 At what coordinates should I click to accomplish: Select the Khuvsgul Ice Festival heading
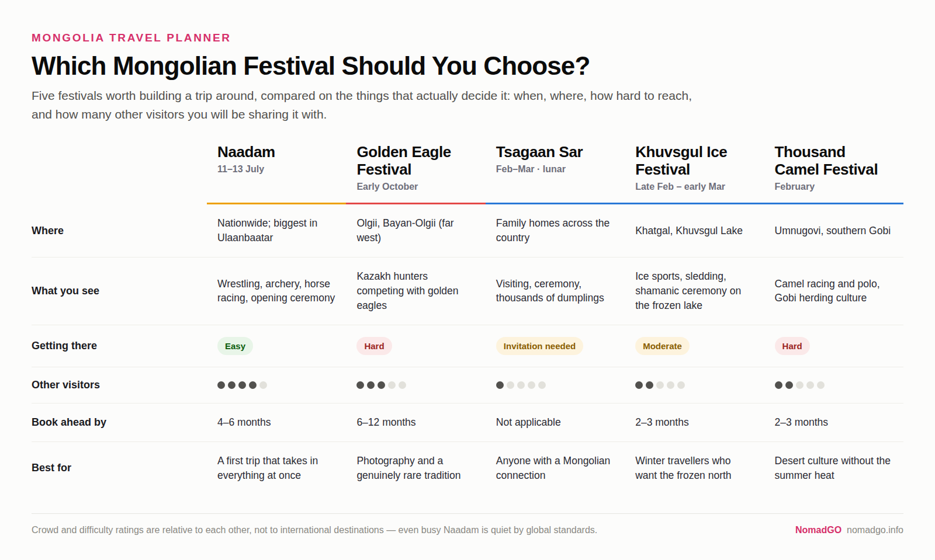pyautogui.click(x=681, y=161)
